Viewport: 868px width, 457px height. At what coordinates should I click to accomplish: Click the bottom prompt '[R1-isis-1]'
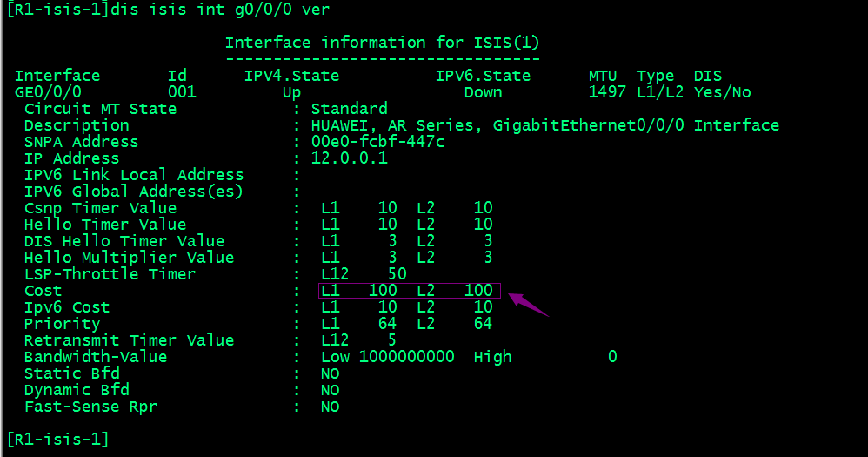tap(57, 440)
